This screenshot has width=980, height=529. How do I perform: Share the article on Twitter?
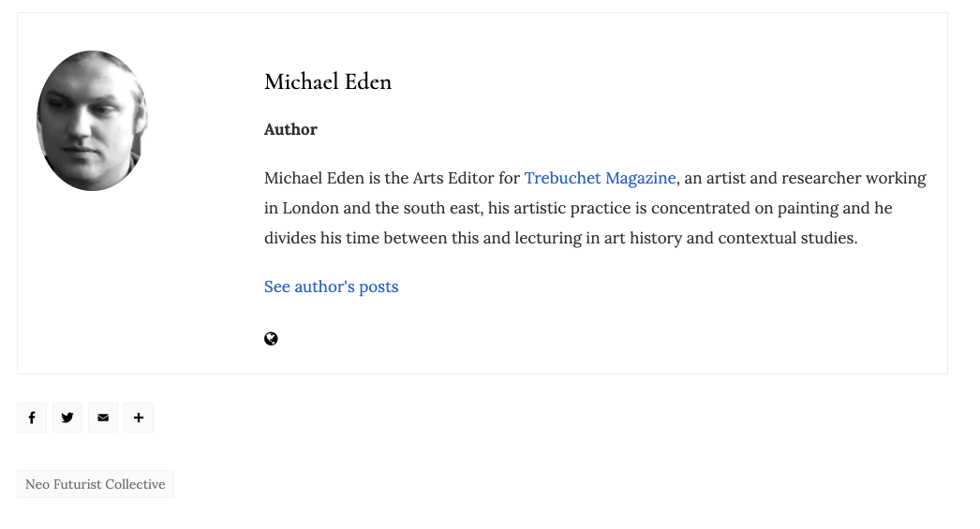point(67,418)
